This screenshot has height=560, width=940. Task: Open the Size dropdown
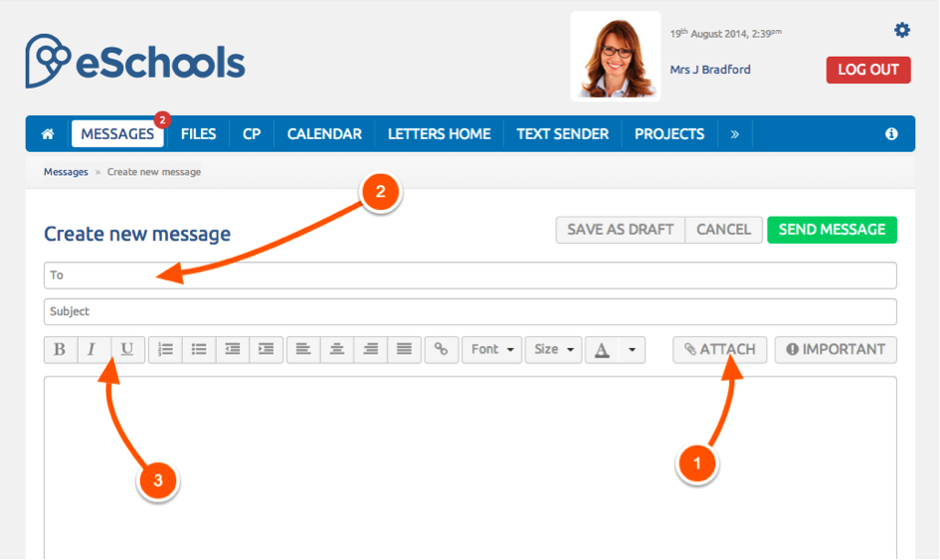point(554,349)
